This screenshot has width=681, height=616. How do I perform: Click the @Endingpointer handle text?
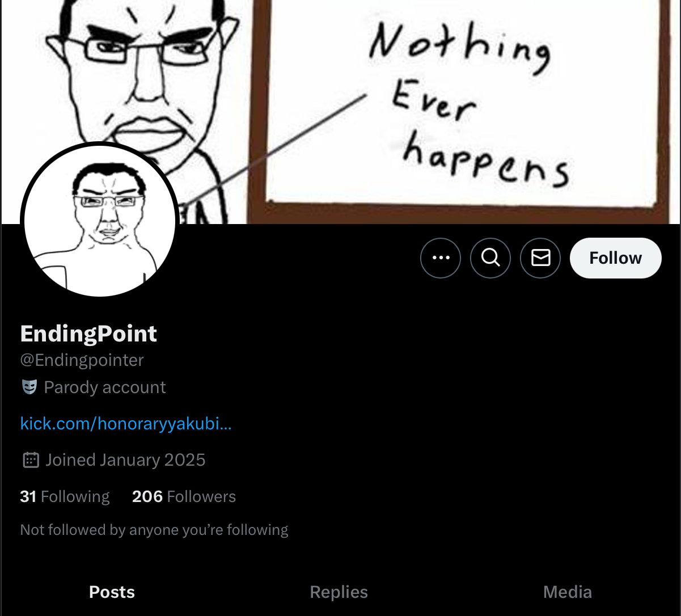[x=82, y=360]
